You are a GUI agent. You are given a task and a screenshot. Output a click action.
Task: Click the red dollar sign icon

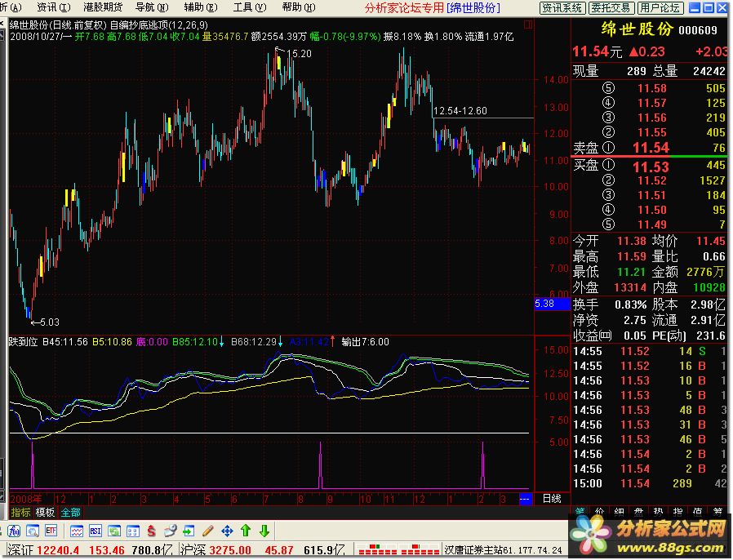(151, 531)
